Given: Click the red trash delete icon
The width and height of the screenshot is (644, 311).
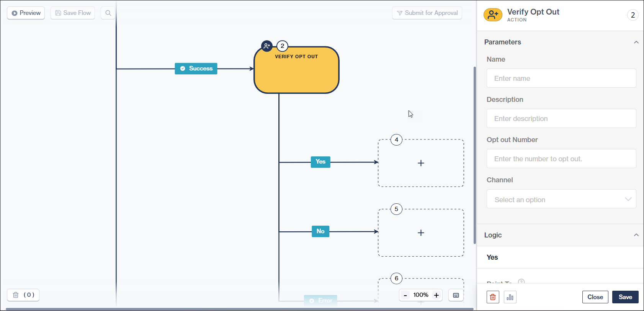Looking at the screenshot, I should pos(493,297).
